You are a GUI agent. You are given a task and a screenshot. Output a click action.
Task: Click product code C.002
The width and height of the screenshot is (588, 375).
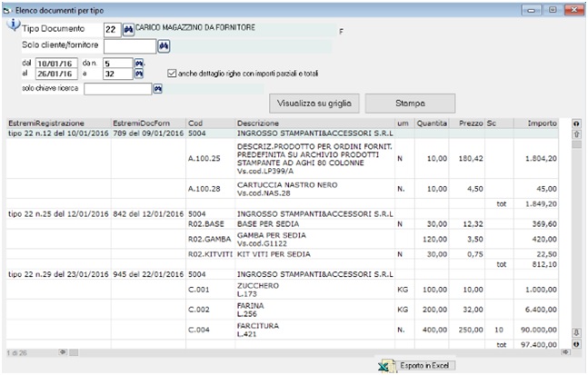[x=198, y=310]
